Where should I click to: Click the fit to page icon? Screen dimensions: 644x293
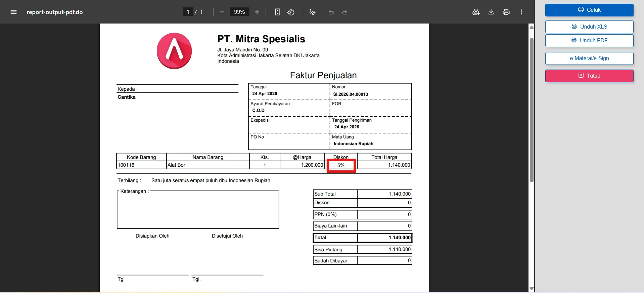(277, 12)
